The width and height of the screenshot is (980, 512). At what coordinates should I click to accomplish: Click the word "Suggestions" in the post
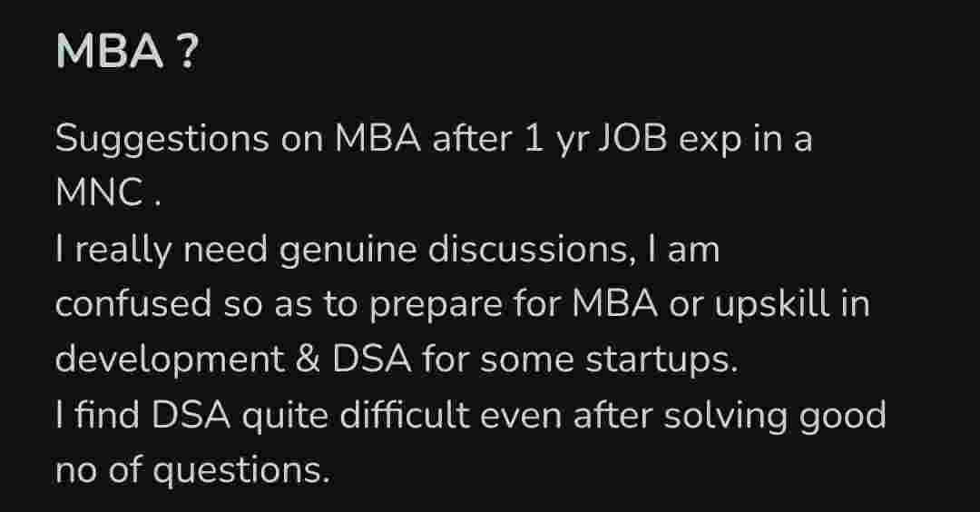click(162, 141)
